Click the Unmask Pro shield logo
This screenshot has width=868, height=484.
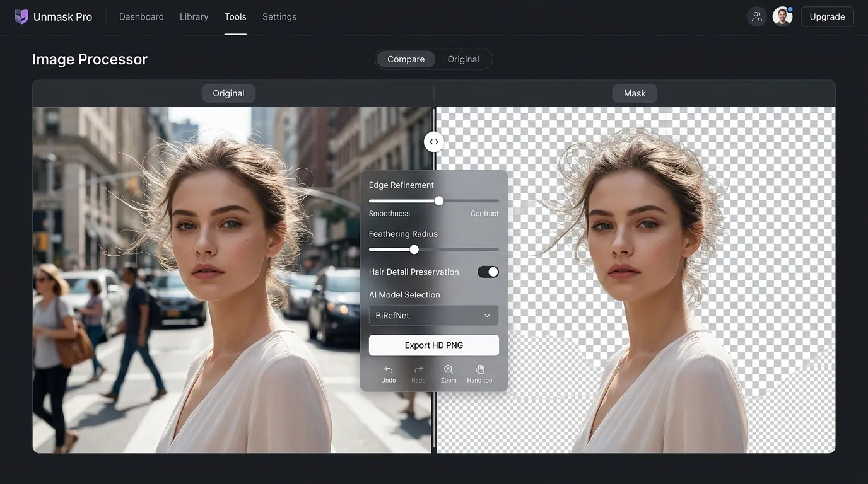[21, 17]
